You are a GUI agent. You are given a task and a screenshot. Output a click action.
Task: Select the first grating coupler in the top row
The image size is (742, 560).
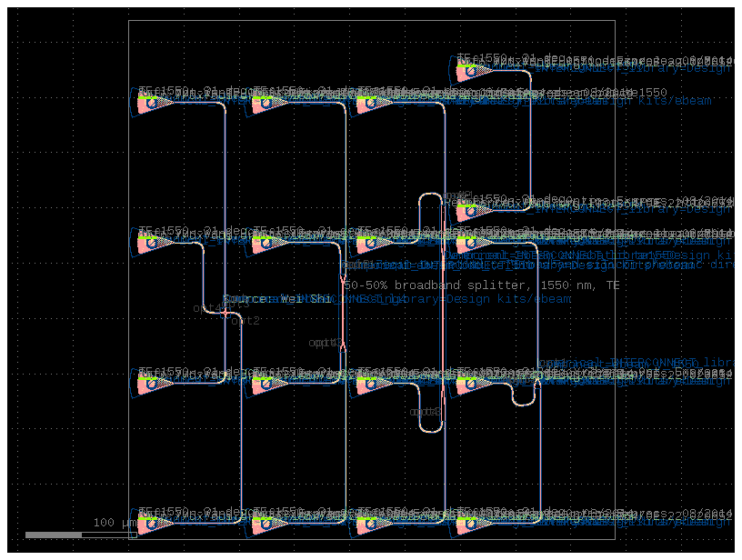[150, 102]
